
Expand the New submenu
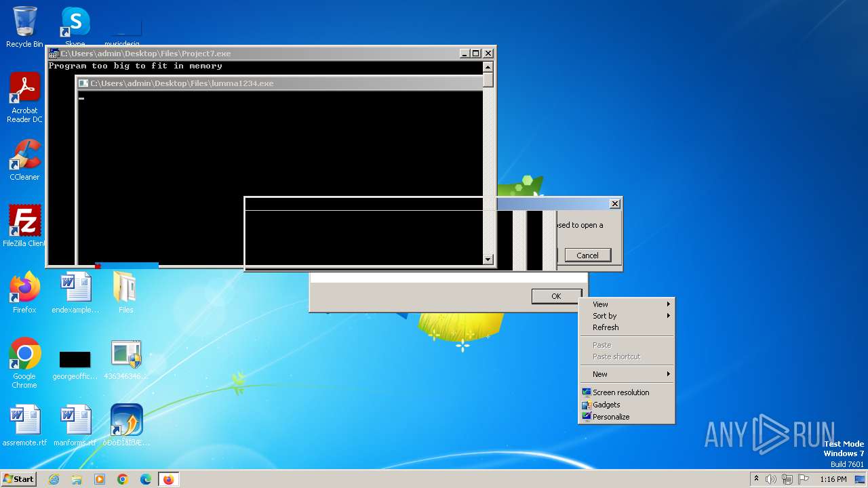pyautogui.click(x=627, y=374)
